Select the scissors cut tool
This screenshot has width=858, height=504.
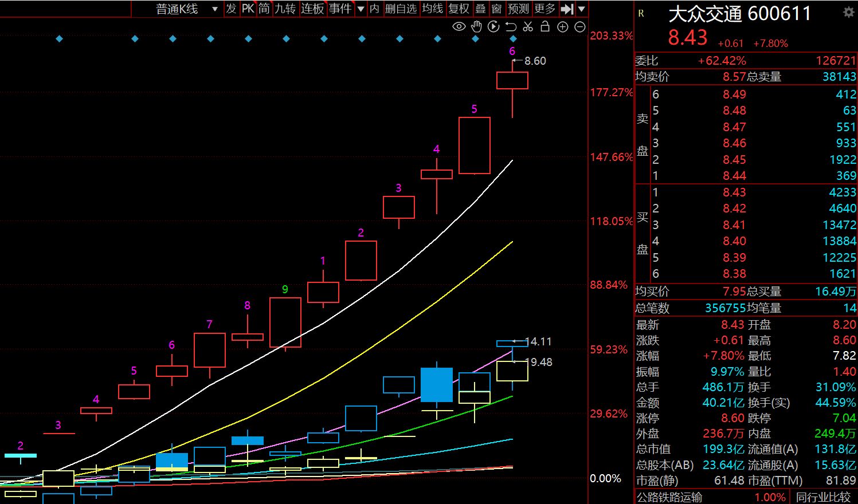528,26
